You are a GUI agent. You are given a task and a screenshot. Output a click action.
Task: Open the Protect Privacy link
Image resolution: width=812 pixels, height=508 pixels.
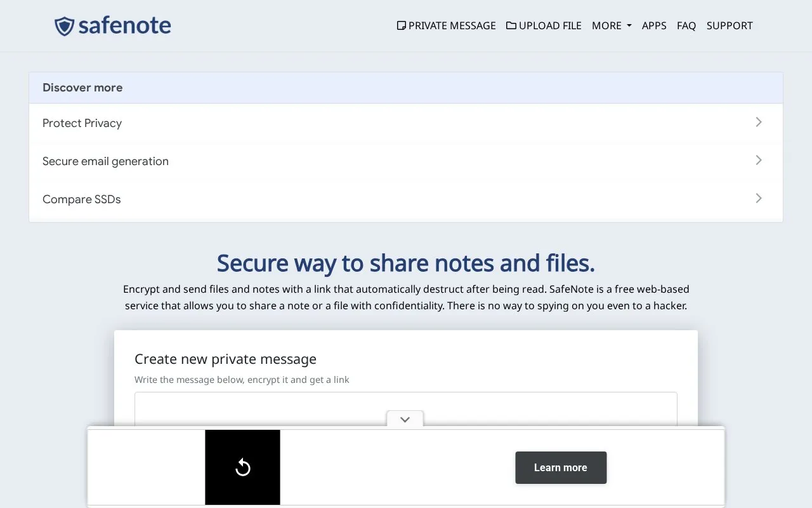(406, 123)
